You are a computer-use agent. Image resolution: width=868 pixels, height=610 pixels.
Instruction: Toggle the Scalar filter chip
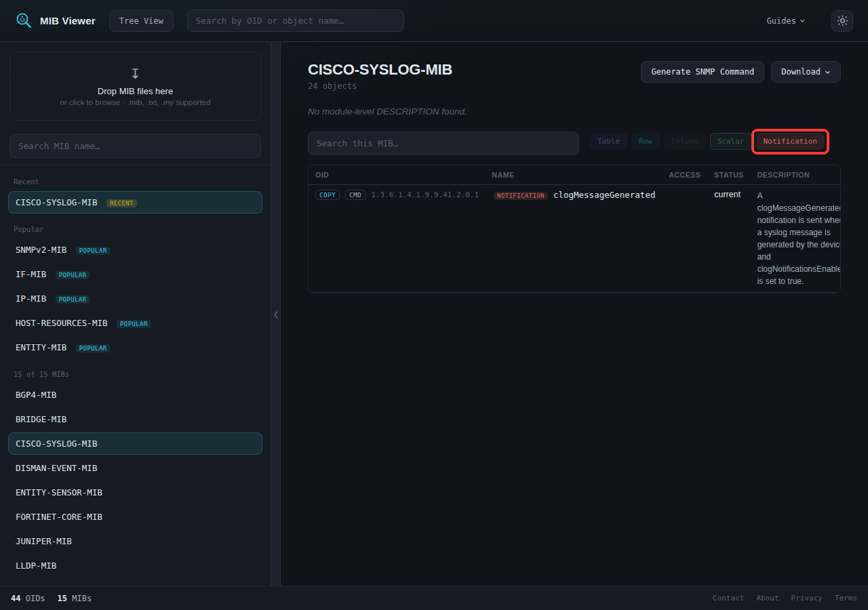(730, 141)
